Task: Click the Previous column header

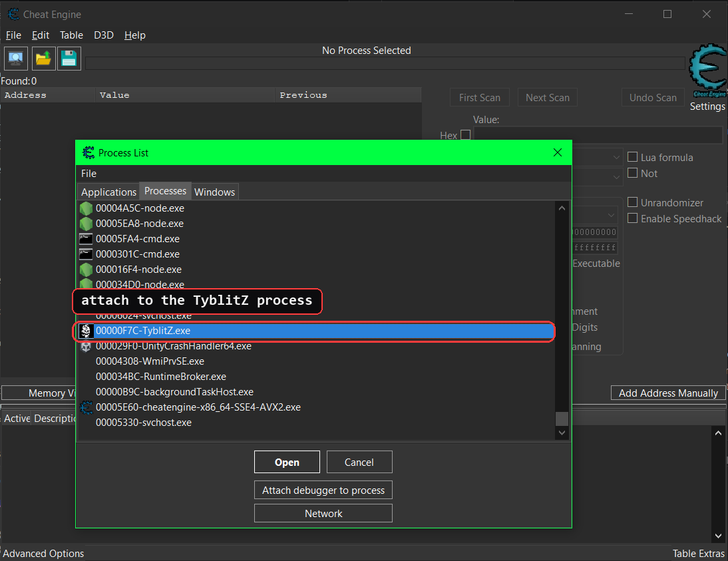Action: click(x=348, y=94)
